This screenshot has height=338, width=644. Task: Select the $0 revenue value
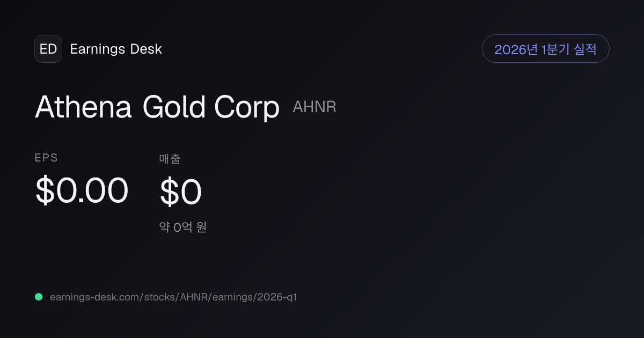click(x=181, y=193)
